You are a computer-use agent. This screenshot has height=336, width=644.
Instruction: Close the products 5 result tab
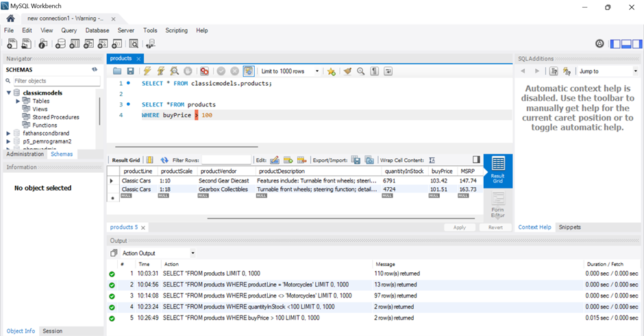(x=143, y=228)
